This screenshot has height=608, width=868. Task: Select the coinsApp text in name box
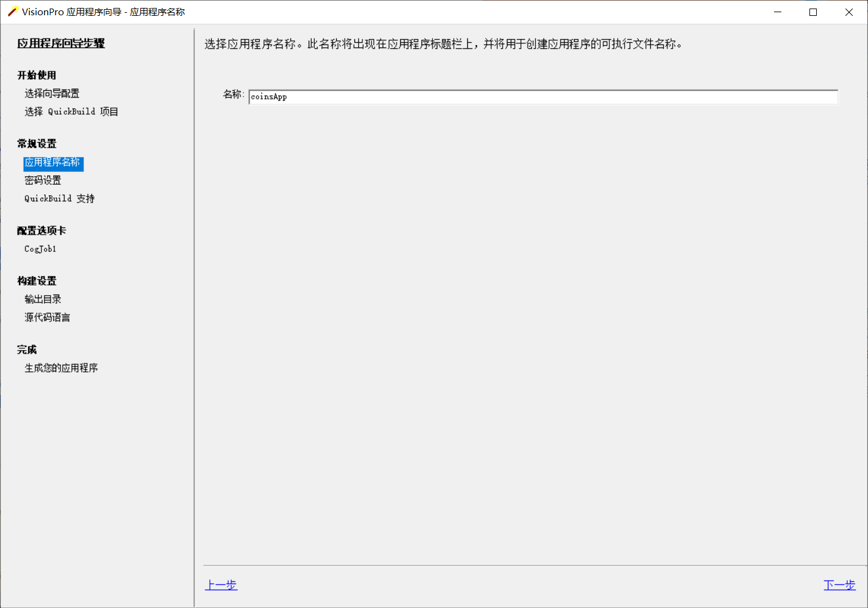268,96
